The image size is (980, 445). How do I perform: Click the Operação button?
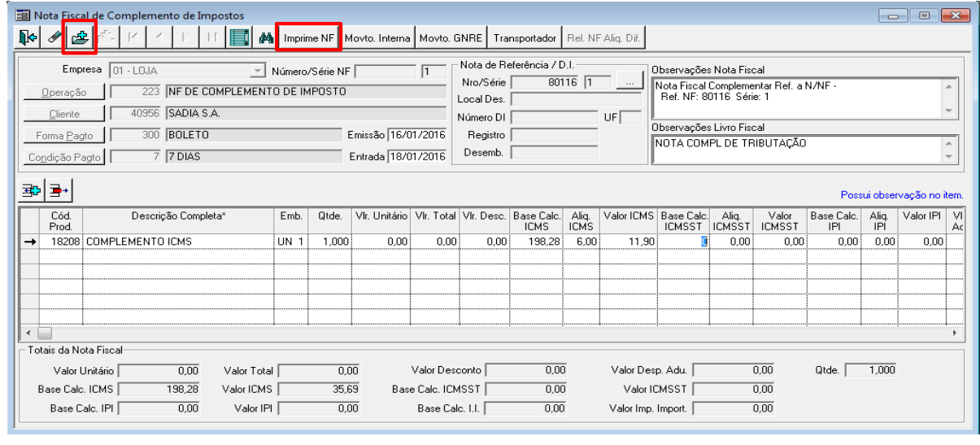click(63, 92)
